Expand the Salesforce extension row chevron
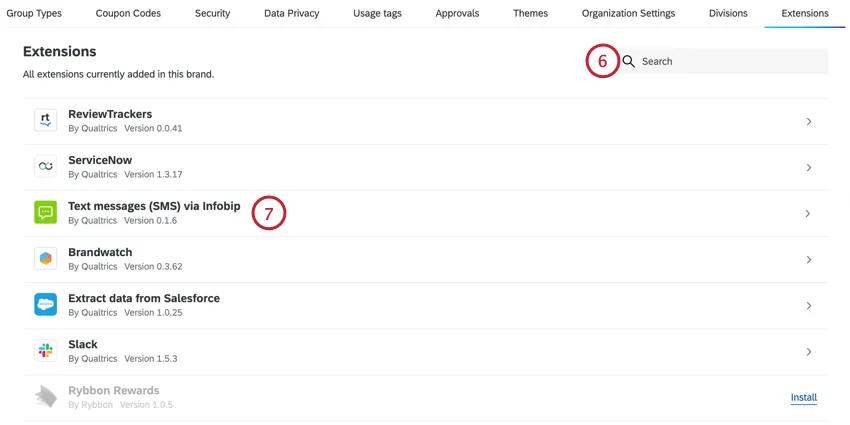This screenshot has width=850, height=425. click(808, 306)
